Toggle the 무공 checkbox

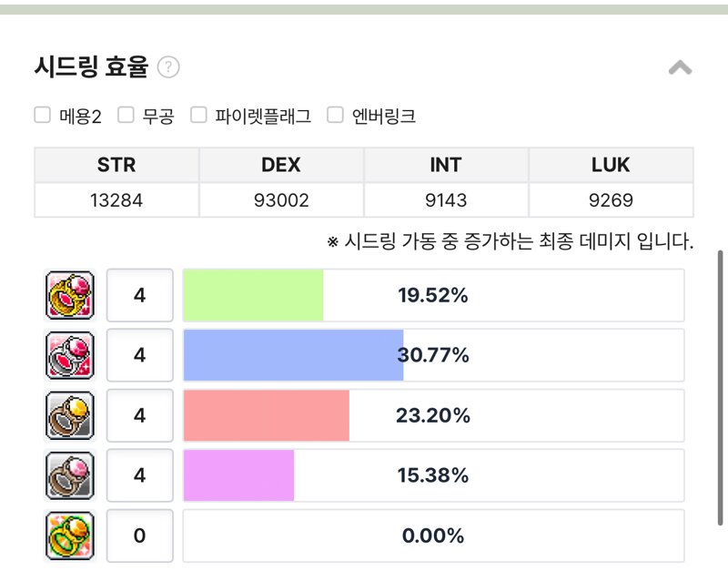126,115
